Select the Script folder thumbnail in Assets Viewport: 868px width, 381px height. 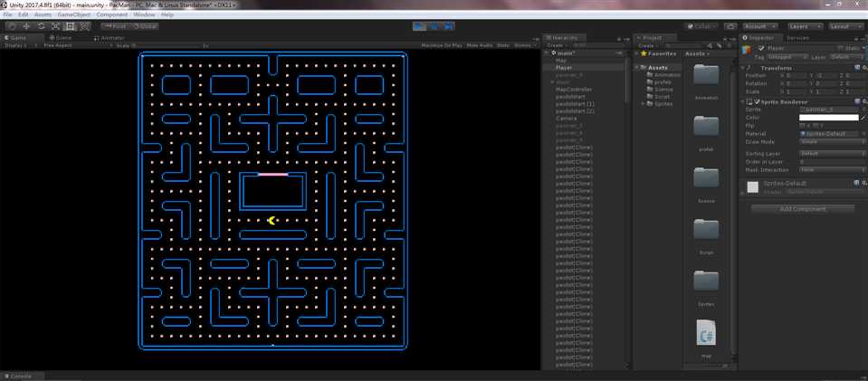pos(706,229)
